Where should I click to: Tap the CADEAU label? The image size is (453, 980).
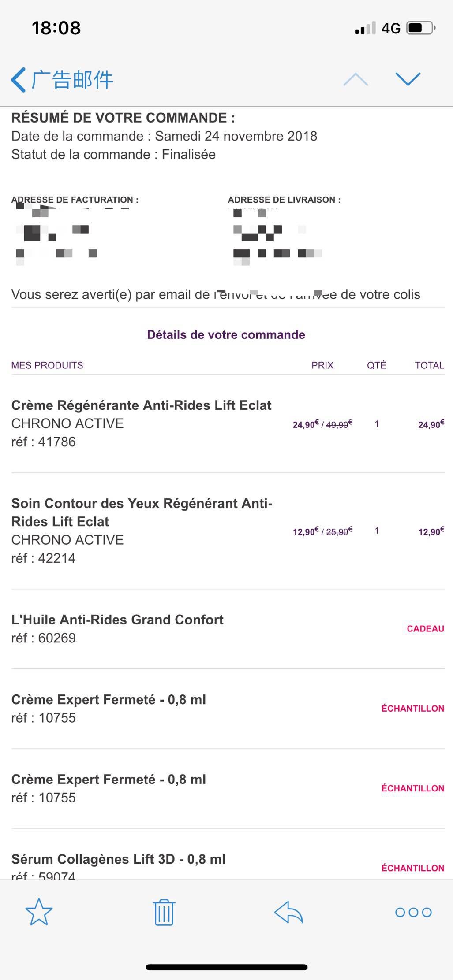[x=425, y=629]
